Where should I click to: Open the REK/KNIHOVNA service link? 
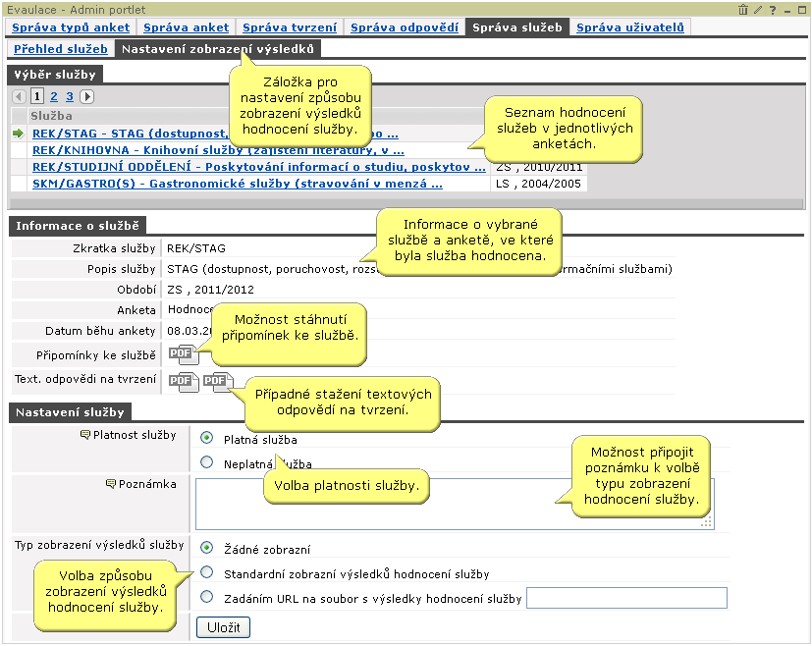[x=218, y=150]
